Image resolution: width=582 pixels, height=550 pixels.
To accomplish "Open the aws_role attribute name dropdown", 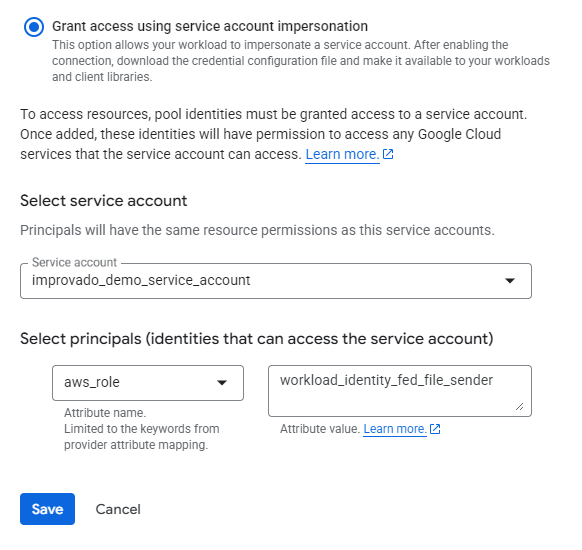I will tap(148, 383).
